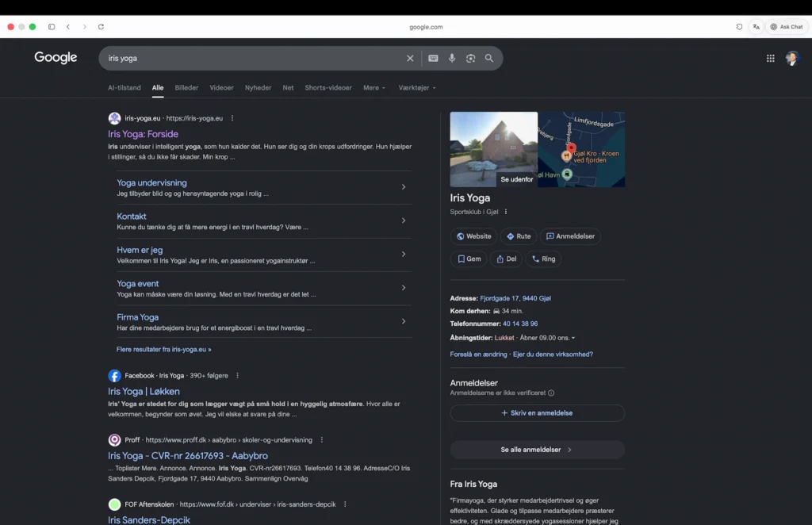The width and height of the screenshot is (812, 525).
Task: Expand opening hours next to Åbner 09.00 ons.
Action: click(x=573, y=338)
